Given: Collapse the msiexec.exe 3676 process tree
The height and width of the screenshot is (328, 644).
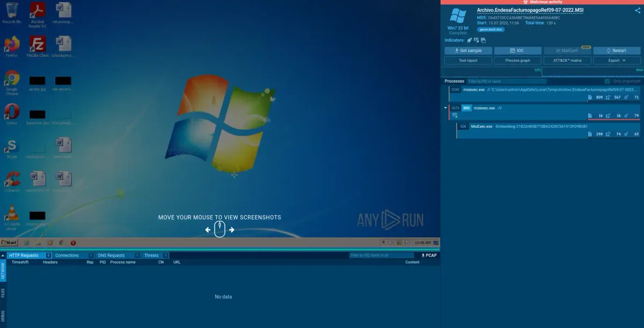Looking at the screenshot, I should coord(445,108).
